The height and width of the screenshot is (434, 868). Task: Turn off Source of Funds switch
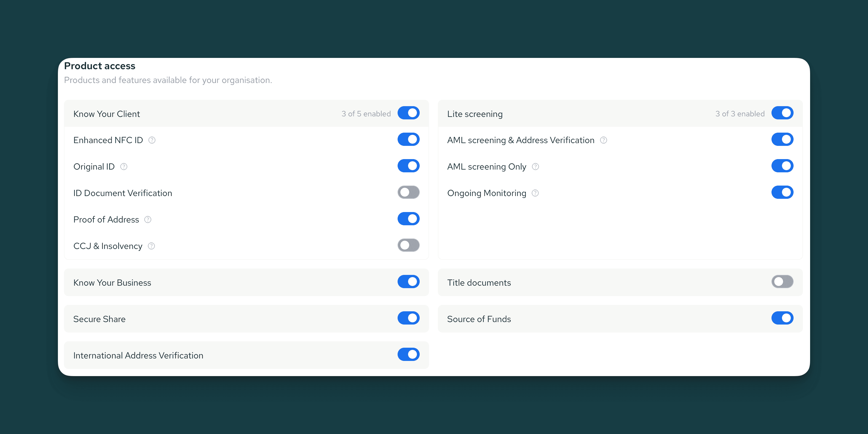pos(782,318)
